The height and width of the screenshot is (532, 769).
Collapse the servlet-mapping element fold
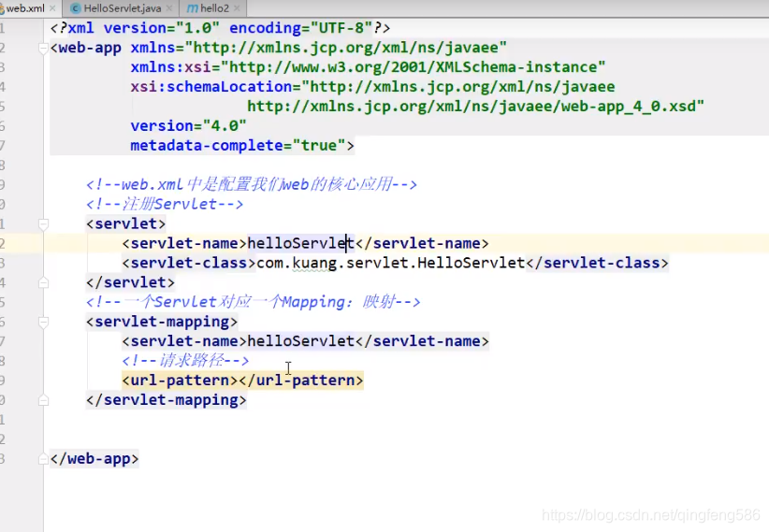click(x=43, y=322)
